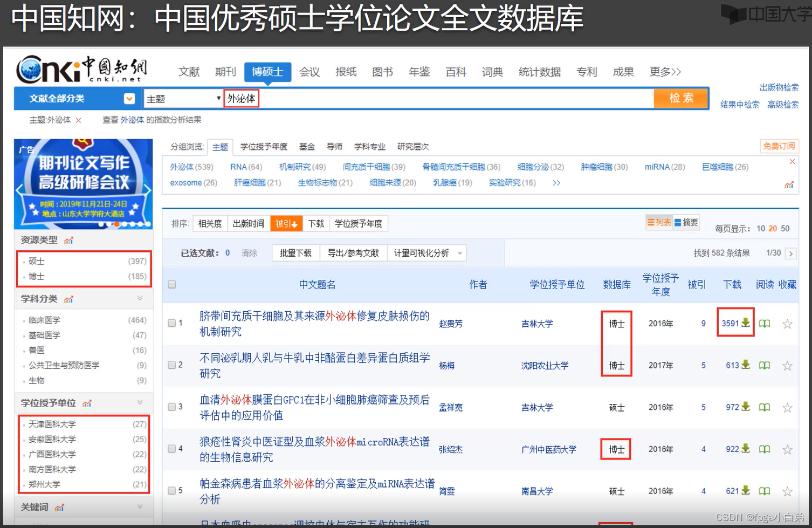Set page display to 50 results

pos(785,229)
